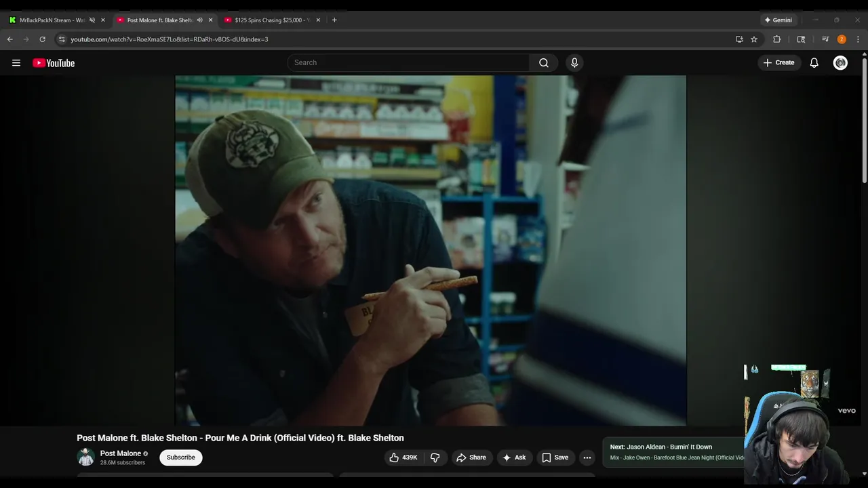Open more actions three-dot menu under video
This screenshot has height=488, width=868.
pyautogui.click(x=587, y=457)
